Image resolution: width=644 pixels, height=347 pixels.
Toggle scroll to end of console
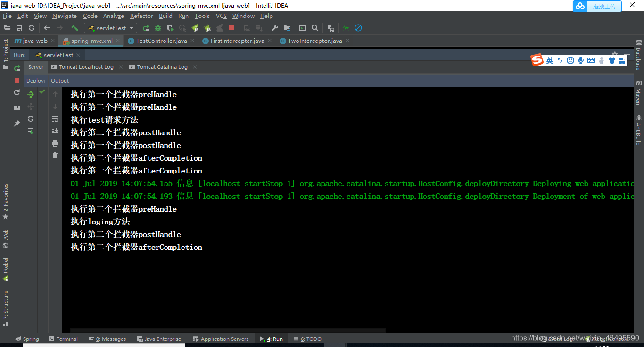pos(55,131)
